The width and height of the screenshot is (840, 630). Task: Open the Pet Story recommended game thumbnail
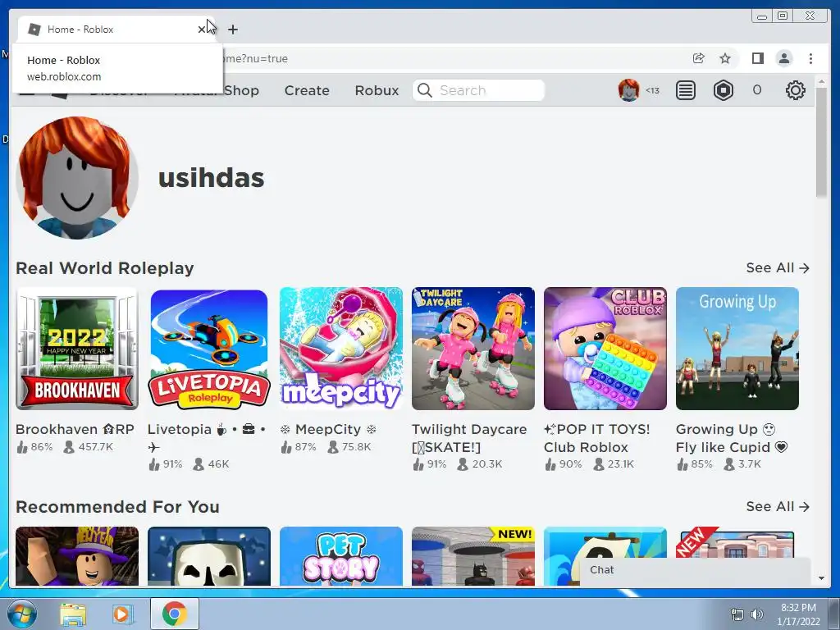click(341, 556)
